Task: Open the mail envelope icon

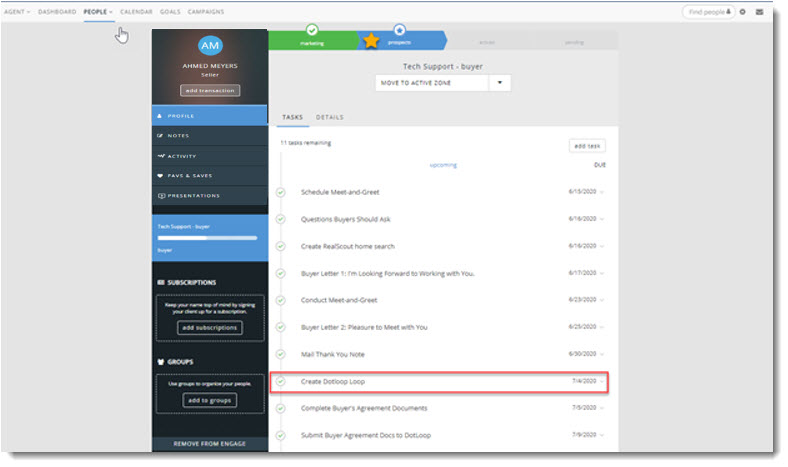Action: (759, 12)
